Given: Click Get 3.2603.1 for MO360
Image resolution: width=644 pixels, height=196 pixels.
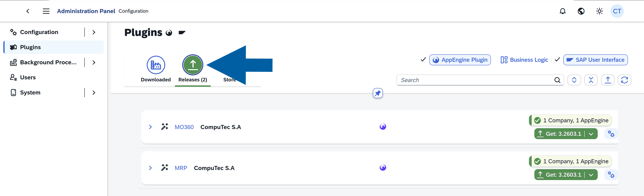Looking at the screenshot, I should (560, 134).
